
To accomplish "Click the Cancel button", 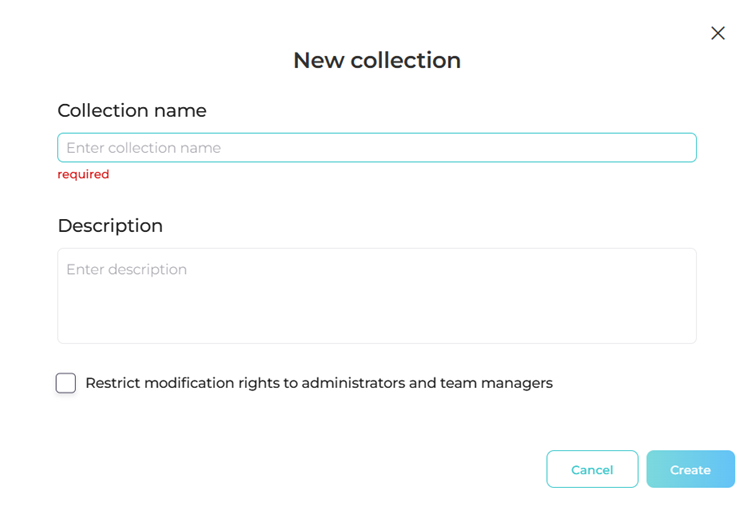I will tap(592, 469).
